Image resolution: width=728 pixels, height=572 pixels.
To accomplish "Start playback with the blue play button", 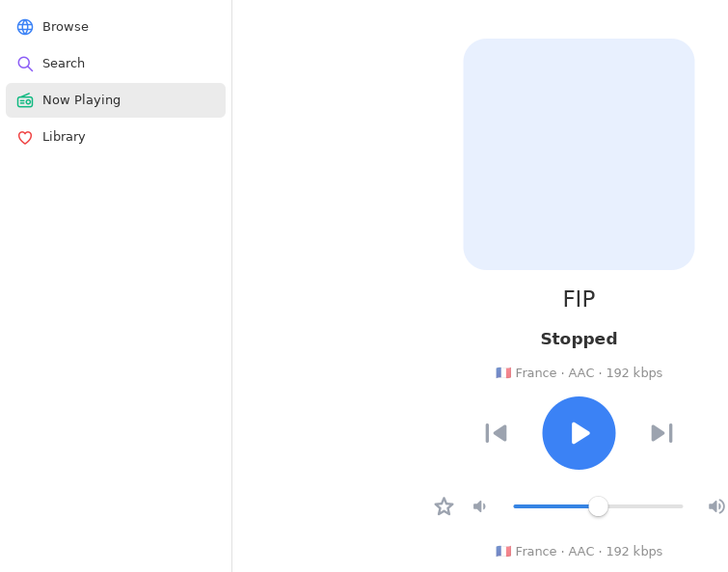I will click(x=579, y=433).
